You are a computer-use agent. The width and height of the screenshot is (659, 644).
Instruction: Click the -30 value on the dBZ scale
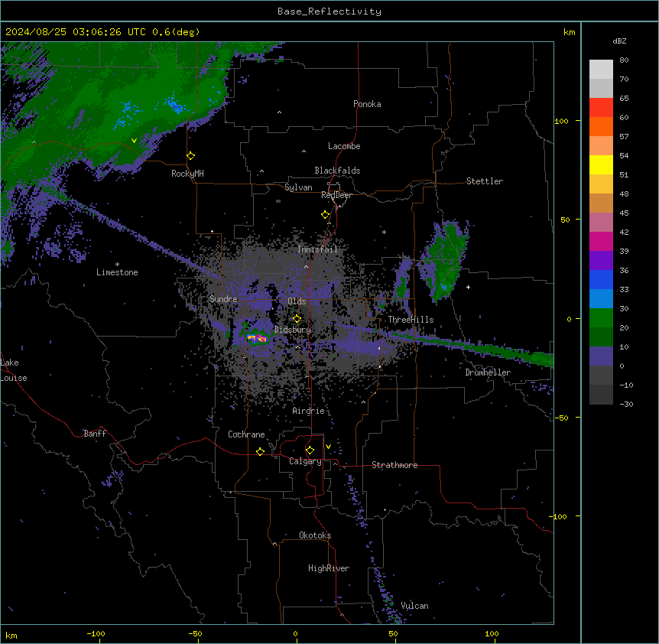click(x=626, y=404)
